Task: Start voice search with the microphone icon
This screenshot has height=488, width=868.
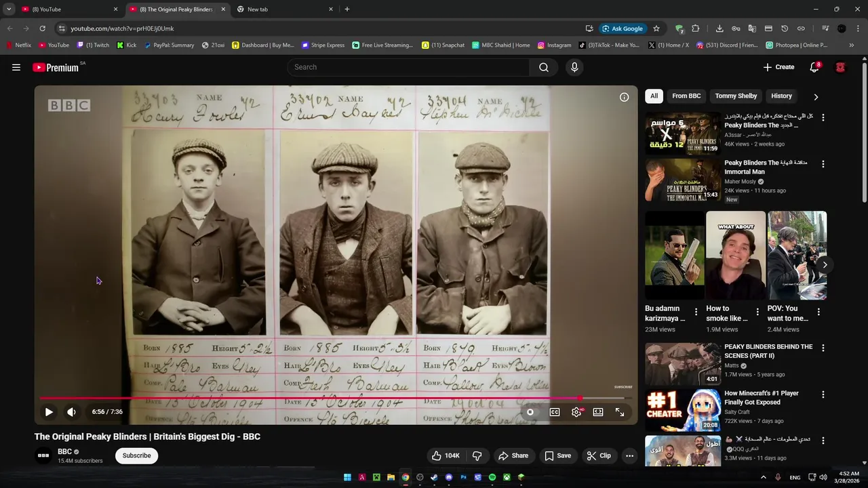Action: point(574,67)
